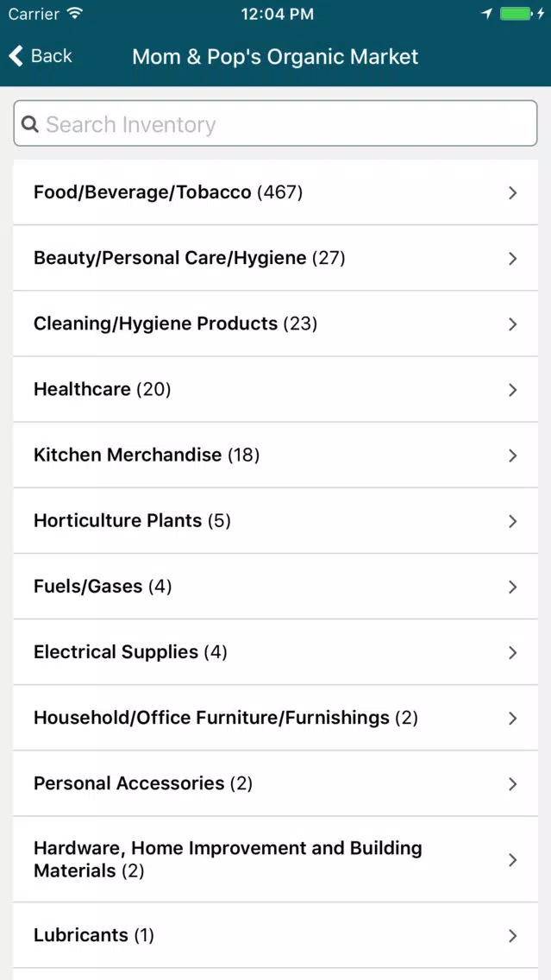Open the Personal Accessories category
551x980 pixels.
[x=276, y=783]
